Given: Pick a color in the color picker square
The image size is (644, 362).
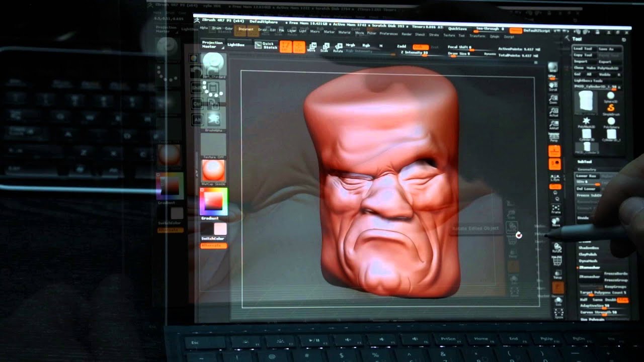Looking at the screenshot, I should 213,201.
